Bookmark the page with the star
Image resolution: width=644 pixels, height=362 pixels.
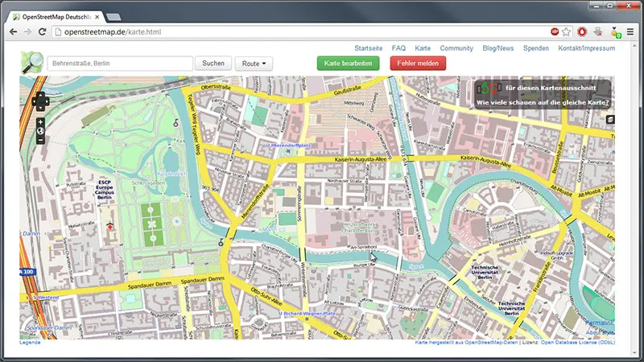(x=567, y=31)
